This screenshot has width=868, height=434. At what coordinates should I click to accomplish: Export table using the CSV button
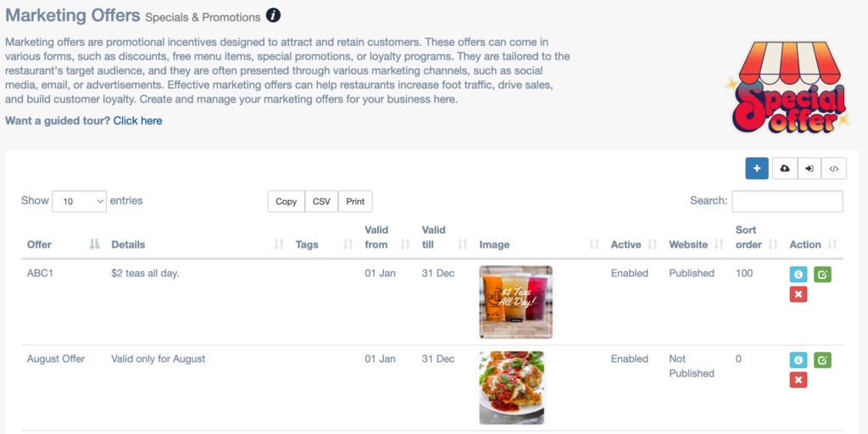click(321, 201)
